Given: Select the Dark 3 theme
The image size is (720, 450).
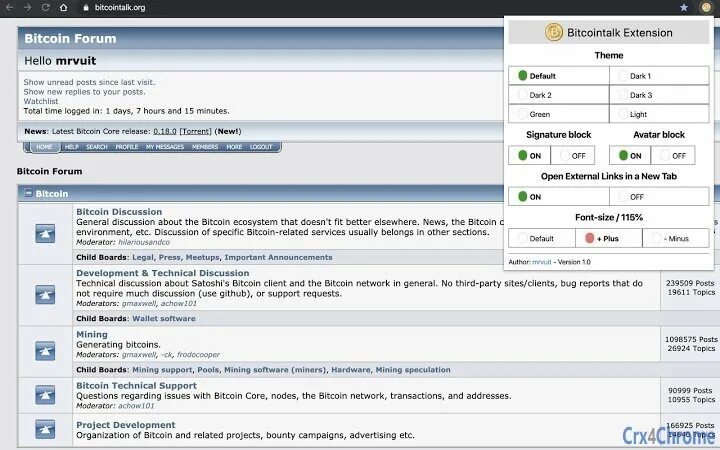Looking at the screenshot, I should [659, 95].
